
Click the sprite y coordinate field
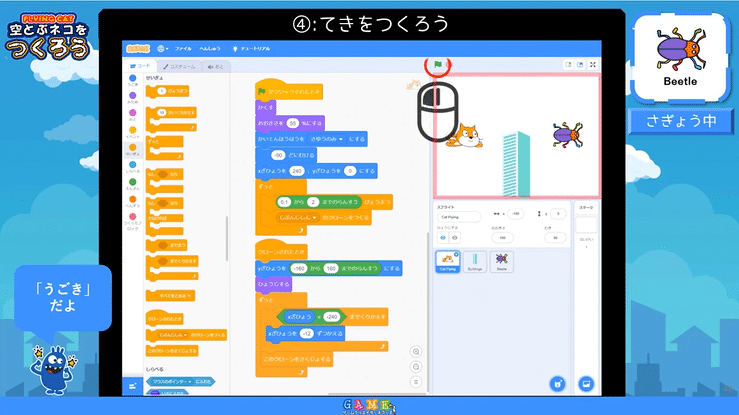click(558, 214)
